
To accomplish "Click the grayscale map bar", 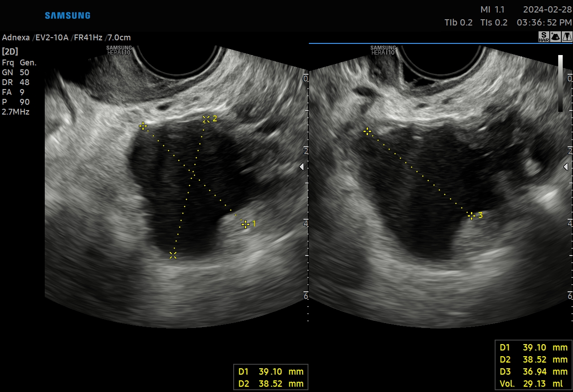I will click(560, 83).
